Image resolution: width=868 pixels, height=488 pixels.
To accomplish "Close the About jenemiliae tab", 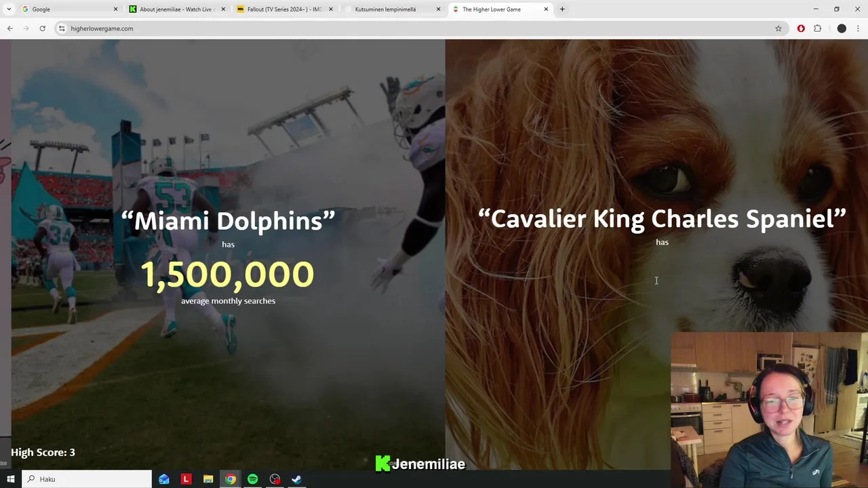I will pos(223,9).
